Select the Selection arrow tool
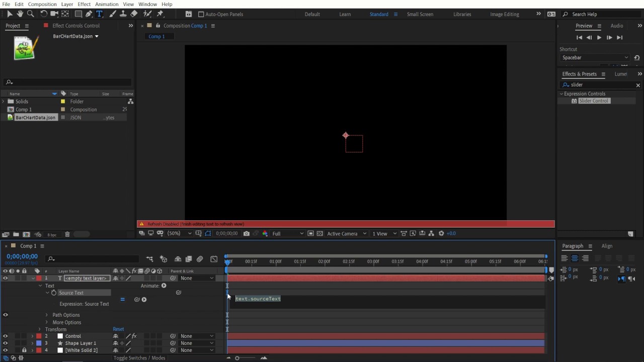 pyautogui.click(x=10, y=14)
